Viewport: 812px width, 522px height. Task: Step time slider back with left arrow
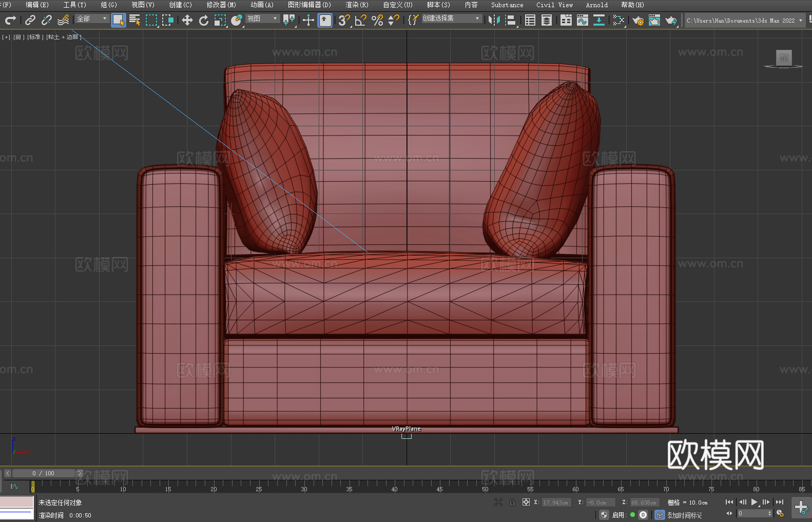coord(7,473)
